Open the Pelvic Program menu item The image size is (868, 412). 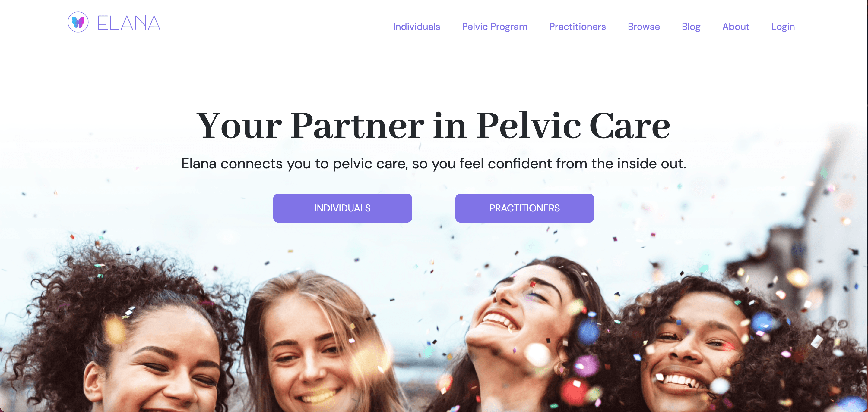click(494, 26)
